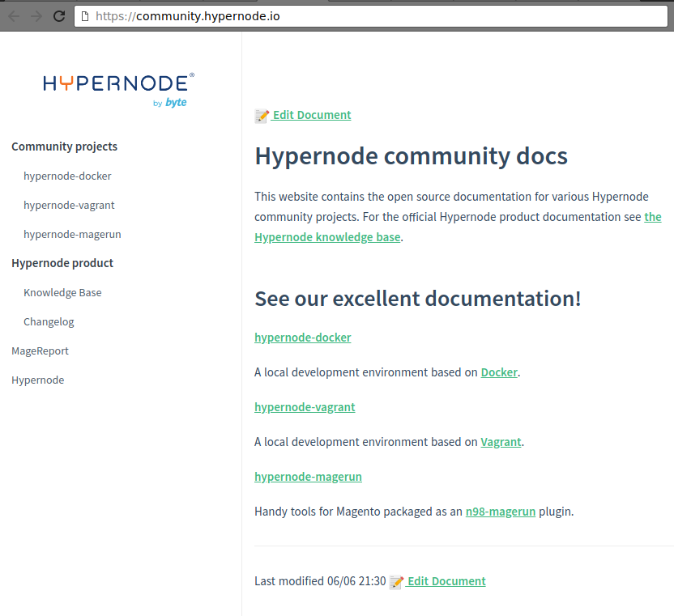Select Community projects in the sidebar
Image resolution: width=674 pixels, height=616 pixels.
point(65,147)
